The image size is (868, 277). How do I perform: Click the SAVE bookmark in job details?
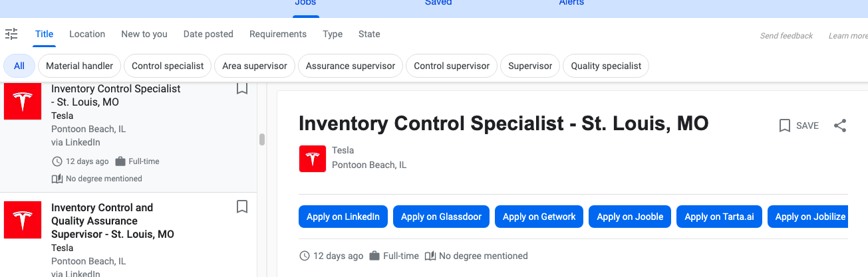(x=799, y=126)
